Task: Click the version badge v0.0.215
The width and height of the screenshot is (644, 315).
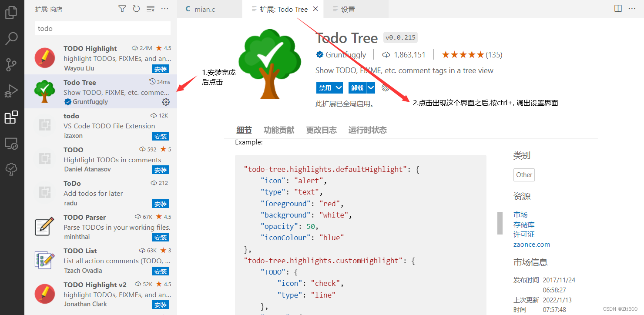Action: click(x=400, y=38)
